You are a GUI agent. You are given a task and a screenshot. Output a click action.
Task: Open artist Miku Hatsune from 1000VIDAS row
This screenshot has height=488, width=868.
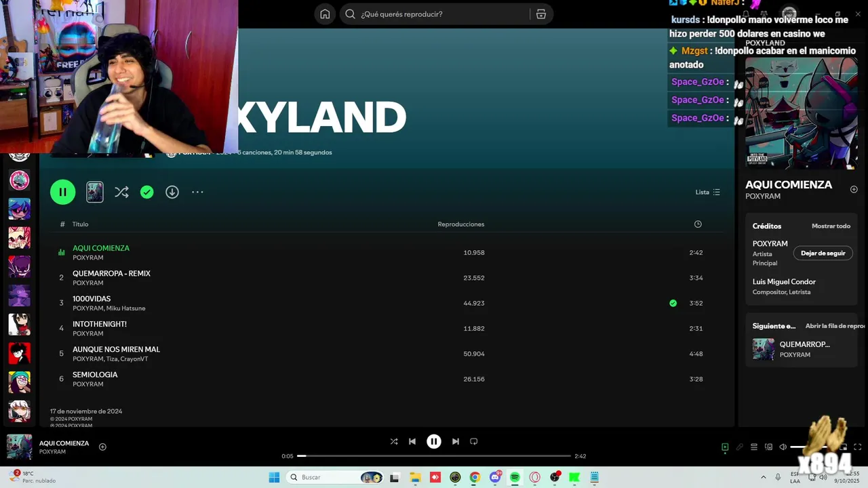126,308
